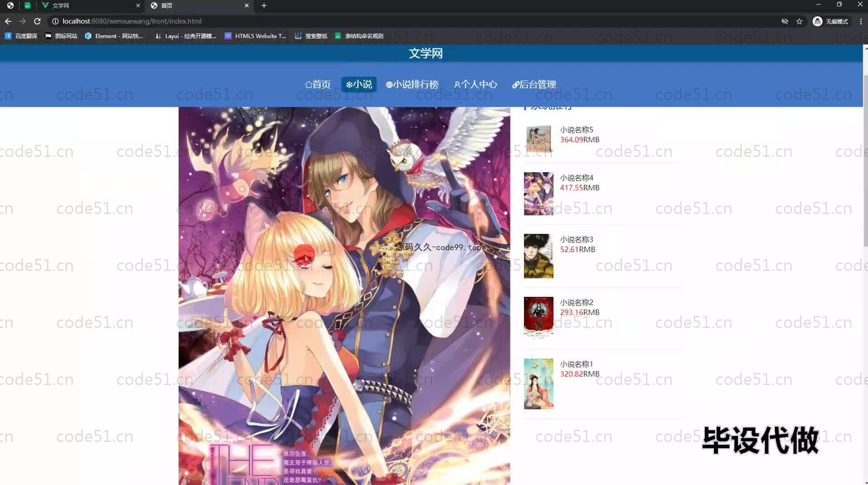The height and width of the screenshot is (485, 868).
Task: Click the 文学网 site title
Action: tap(426, 53)
